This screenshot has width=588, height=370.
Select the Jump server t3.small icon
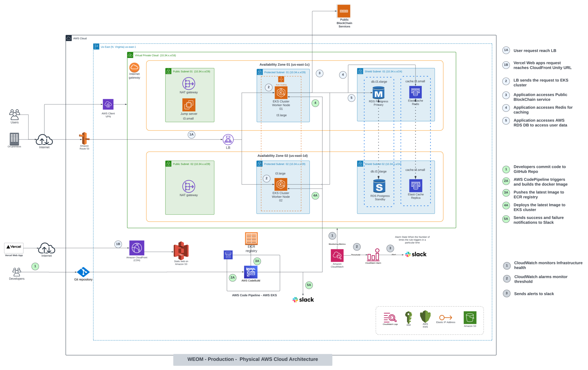[x=189, y=104]
